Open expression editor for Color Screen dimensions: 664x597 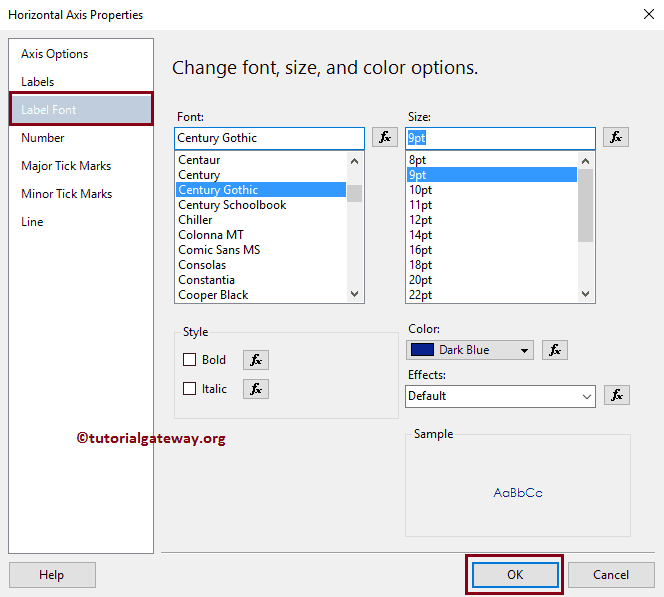(x=555, y=350)
